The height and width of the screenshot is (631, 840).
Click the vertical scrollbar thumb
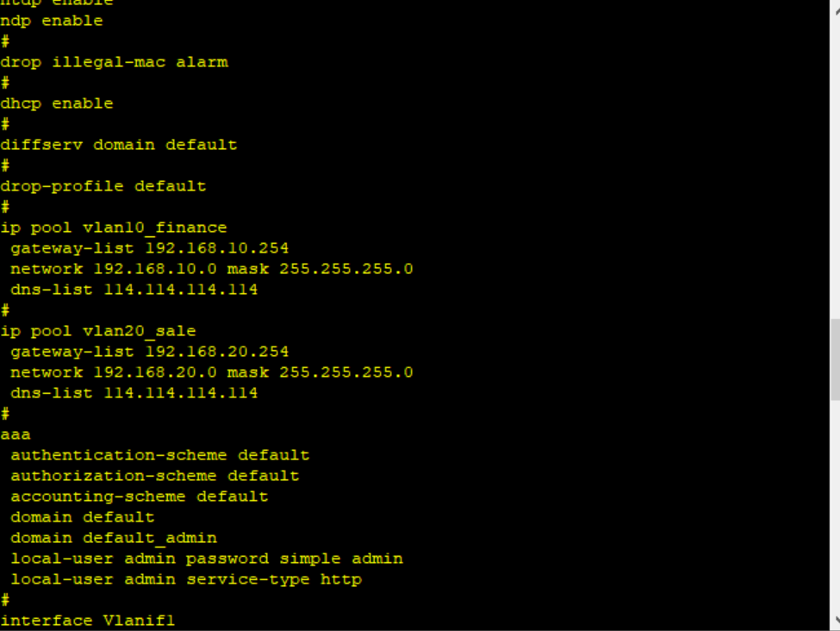835,359
